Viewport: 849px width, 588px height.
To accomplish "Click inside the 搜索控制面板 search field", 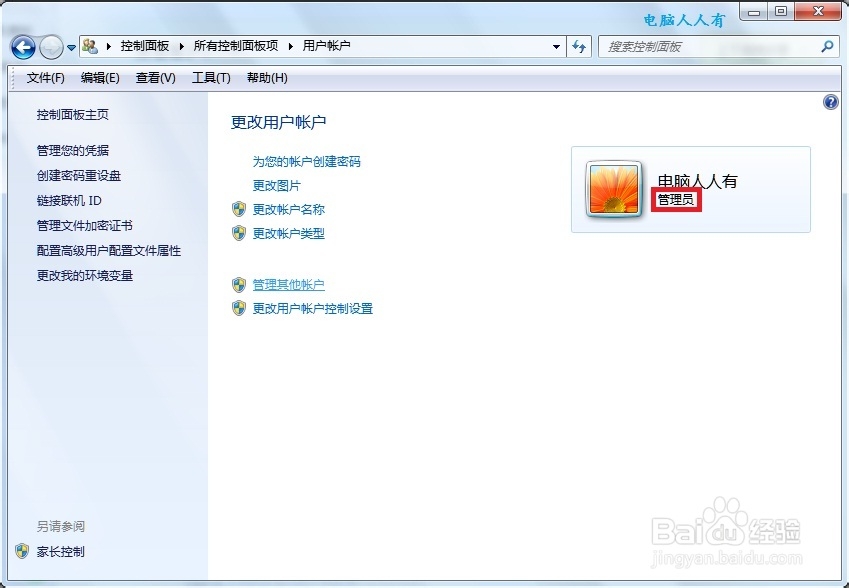I will click(x=700, y=46).
